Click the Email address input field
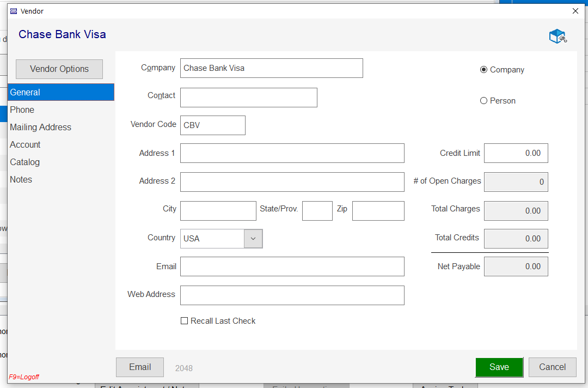The height and width of the screenshot is (388, 588). [292, 266]
